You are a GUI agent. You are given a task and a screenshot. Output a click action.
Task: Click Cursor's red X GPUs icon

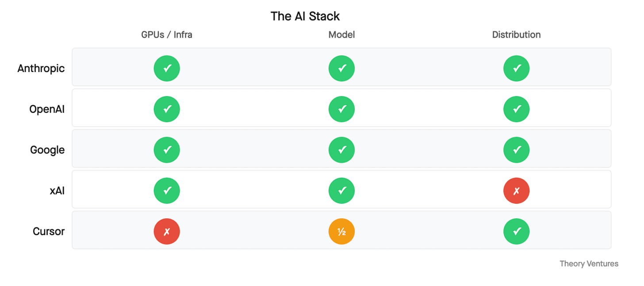click(167, 231)
